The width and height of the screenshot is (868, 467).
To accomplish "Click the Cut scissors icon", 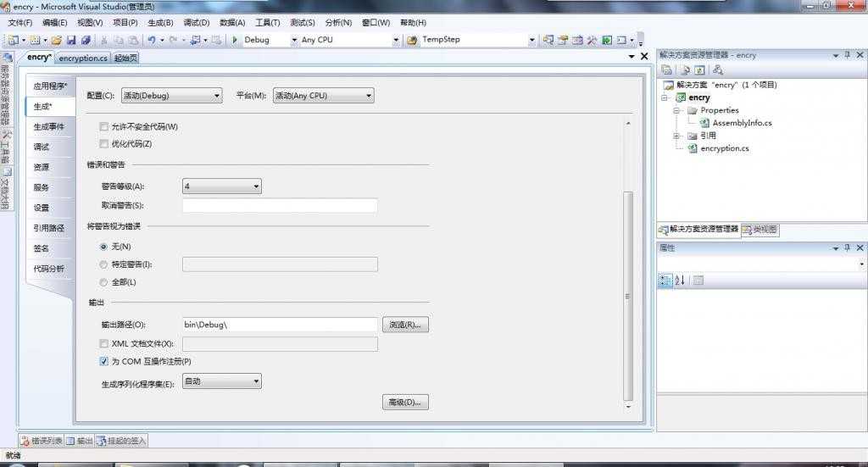I will coord(104,40).
